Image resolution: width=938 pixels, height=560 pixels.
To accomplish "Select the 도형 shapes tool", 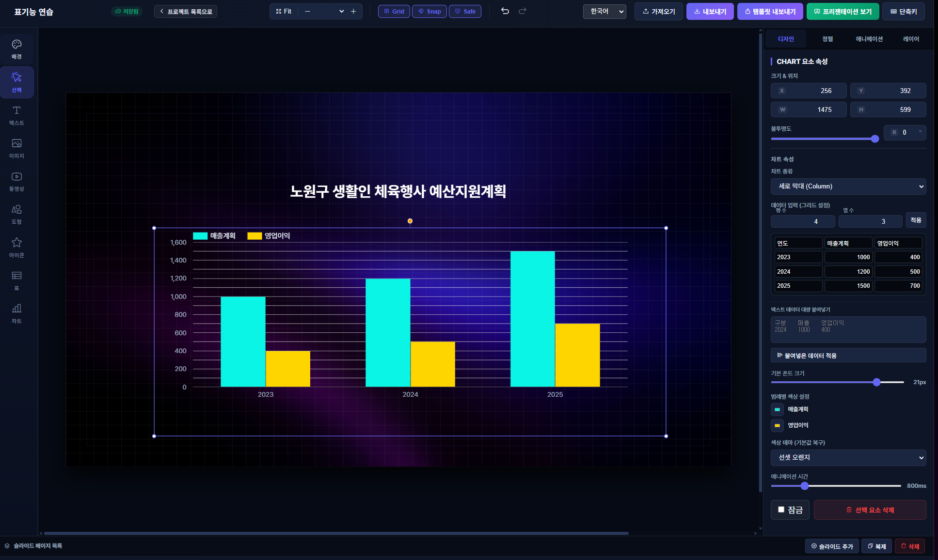I will (x=16, y=215).
